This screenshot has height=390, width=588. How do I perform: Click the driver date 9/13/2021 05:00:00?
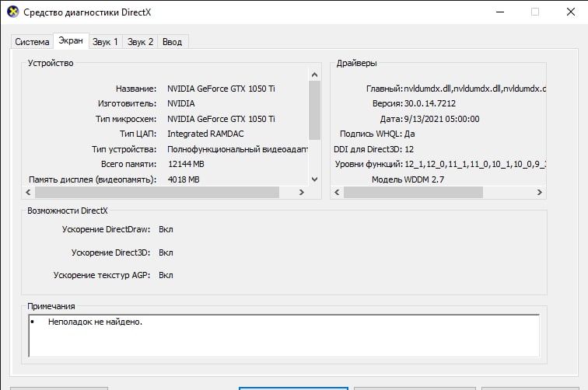[442, 119]
